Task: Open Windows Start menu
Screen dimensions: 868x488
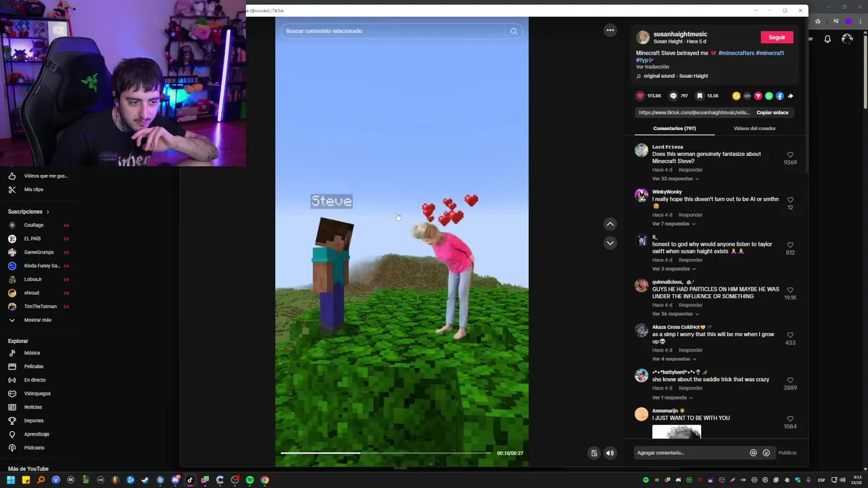Action: click(x=11, y=480)
